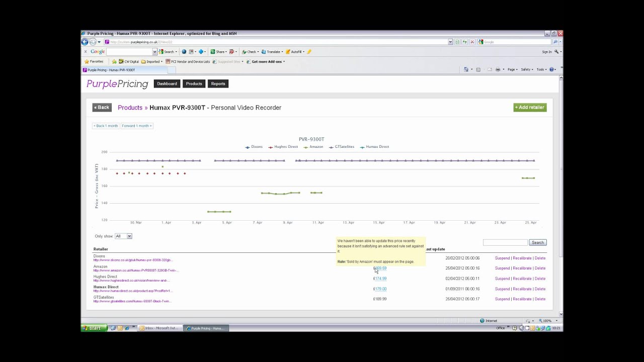Click Sign In on the Google Toolbar
The width and height of the screenshot is (644, 362).
(x=547, y=52)
